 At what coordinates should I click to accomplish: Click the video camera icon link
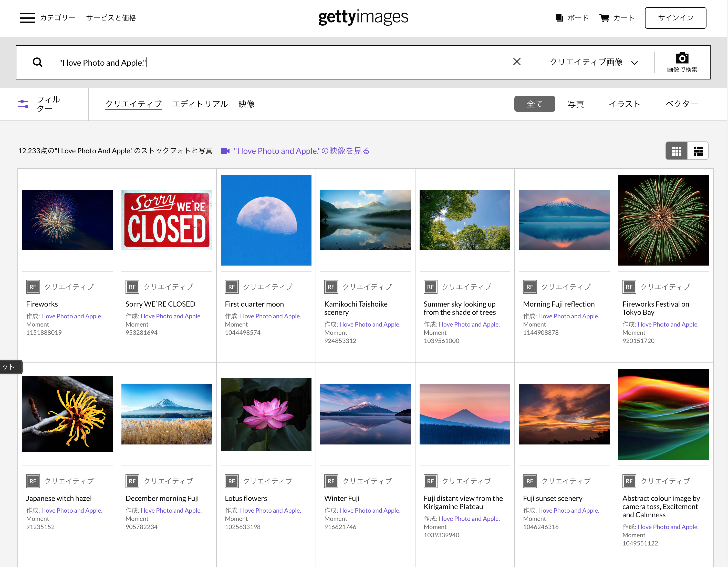coord(225,151)
